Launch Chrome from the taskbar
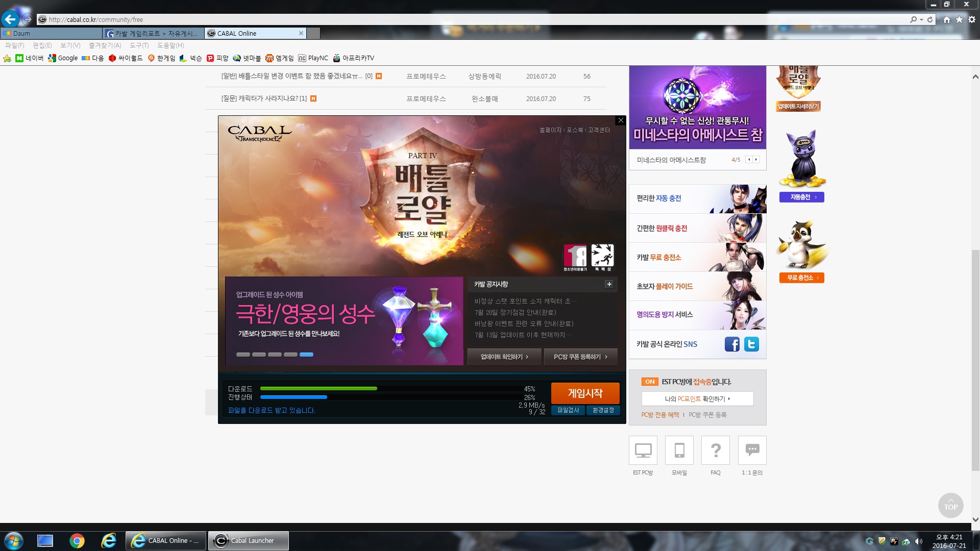Viewport: 980px width, 551px height. pos(77,541)
